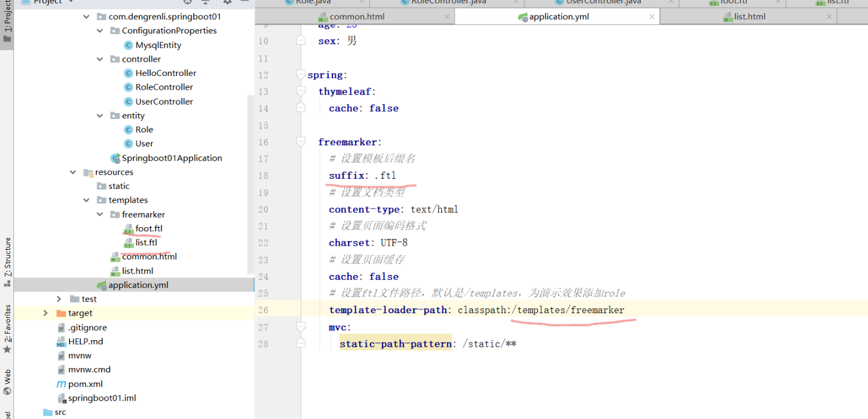
Task: Switch to the list.html editor tab
Action: 750,17
